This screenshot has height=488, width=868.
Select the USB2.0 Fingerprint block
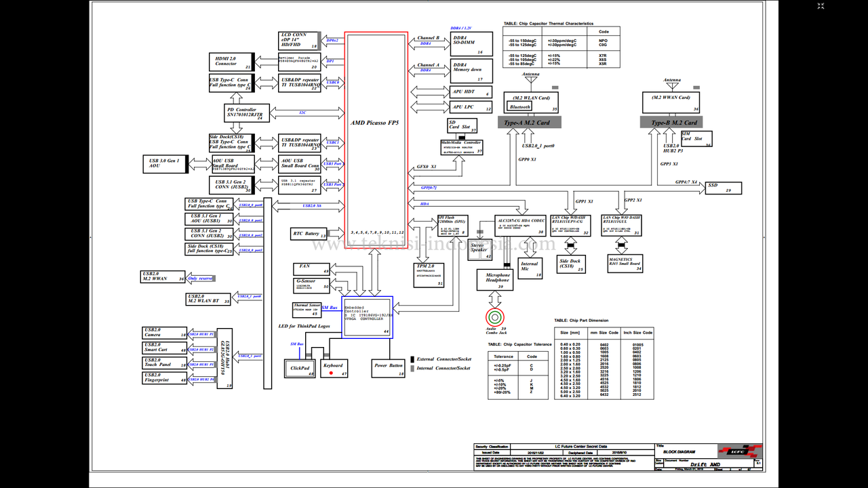(165, 378)
